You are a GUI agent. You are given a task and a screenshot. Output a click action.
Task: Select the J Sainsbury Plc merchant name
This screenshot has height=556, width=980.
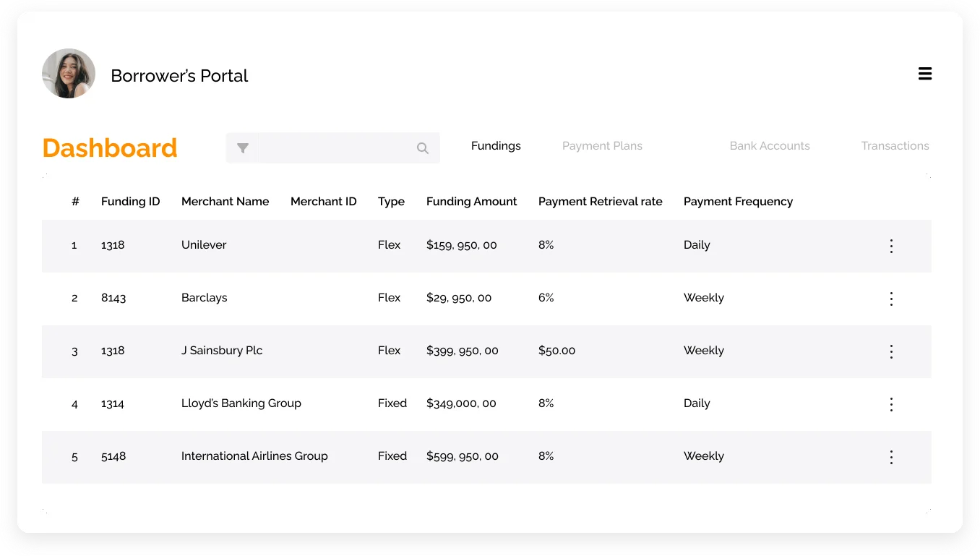[x=222, y=351]
